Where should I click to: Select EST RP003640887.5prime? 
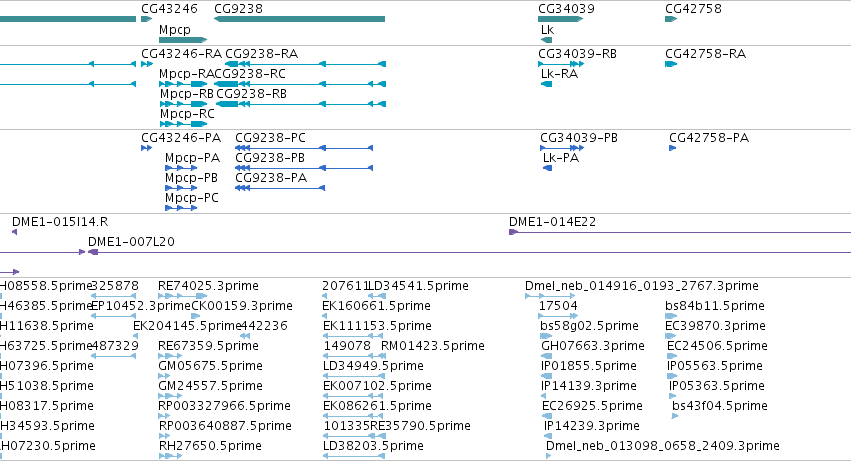pyautogui.click(x=225, y=427)
